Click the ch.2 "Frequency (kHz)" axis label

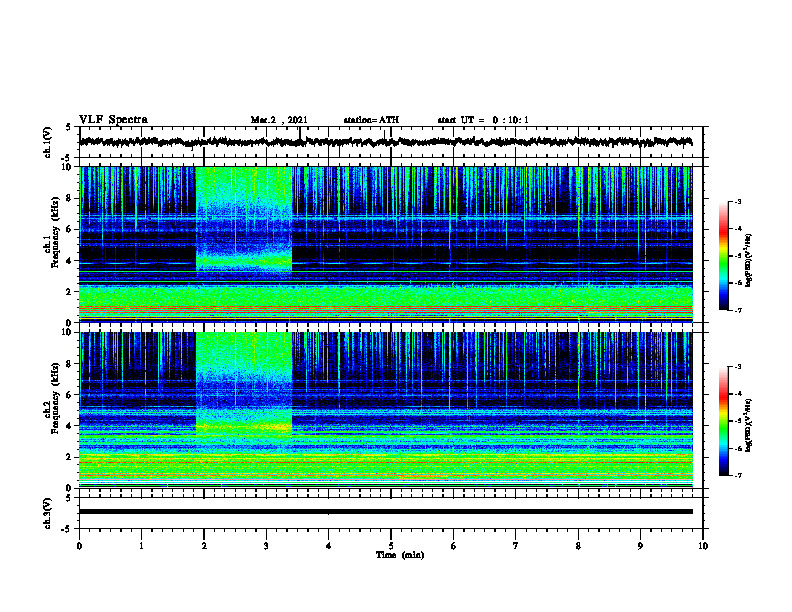tap(55, 398)
